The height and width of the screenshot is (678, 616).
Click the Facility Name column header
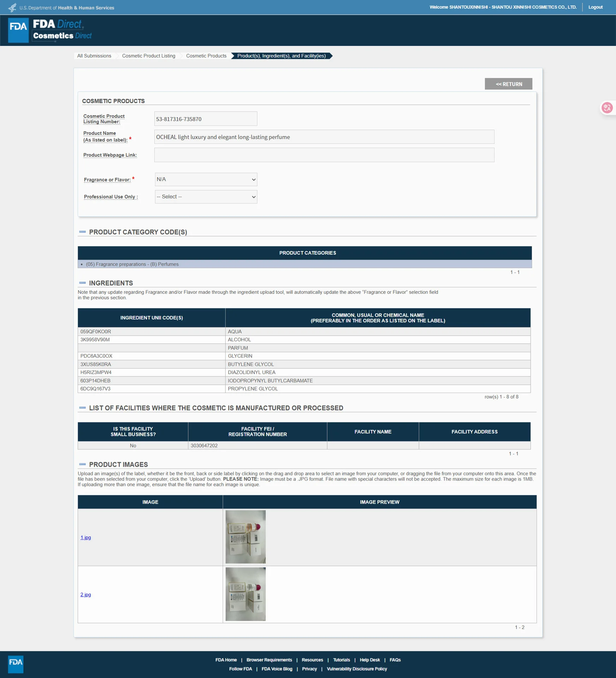tap(373, 432)
